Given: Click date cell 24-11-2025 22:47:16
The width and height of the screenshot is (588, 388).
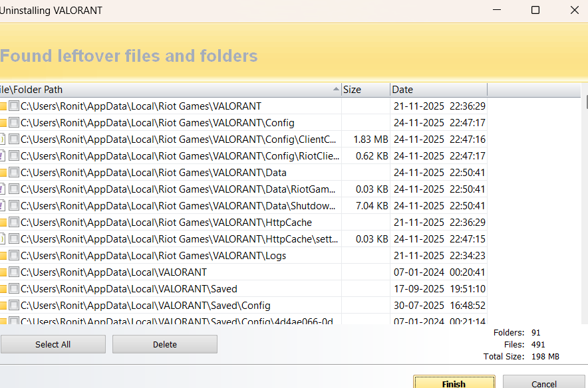Looking at the screenshot, I should (x=440, y=140).
